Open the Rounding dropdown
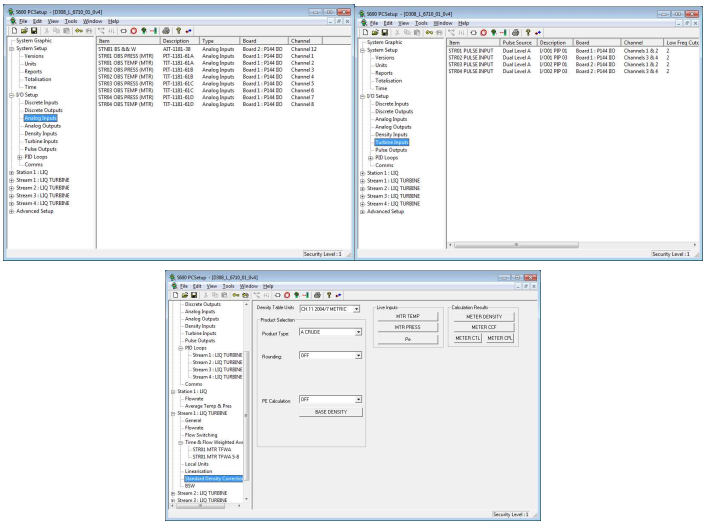Screen dimensions: 706x524 [358, 356]
